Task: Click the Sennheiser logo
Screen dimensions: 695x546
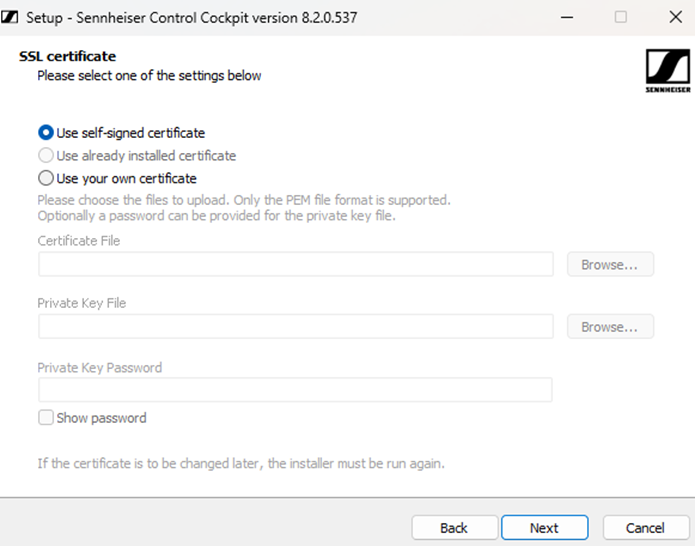Action: pos(666,71)
